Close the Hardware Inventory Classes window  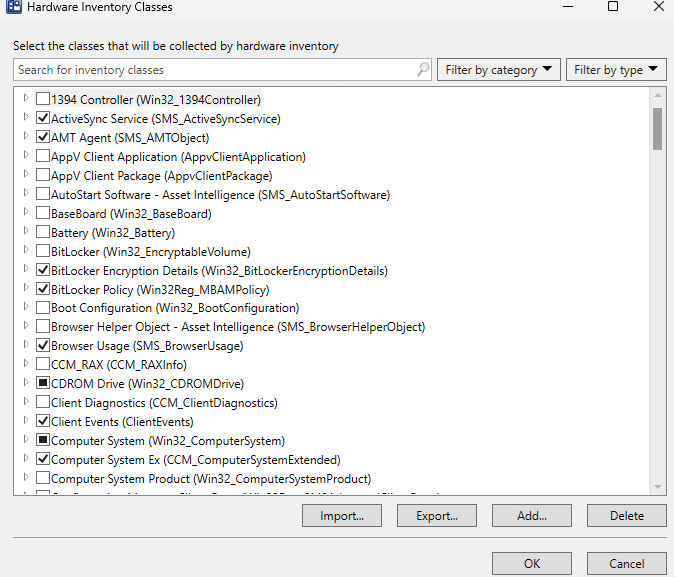659,6
